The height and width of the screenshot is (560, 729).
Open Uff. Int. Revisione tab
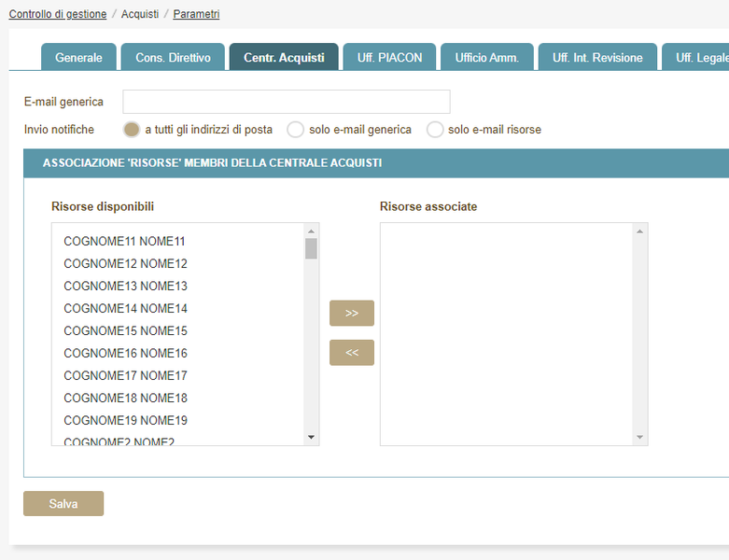coord(597,58)
